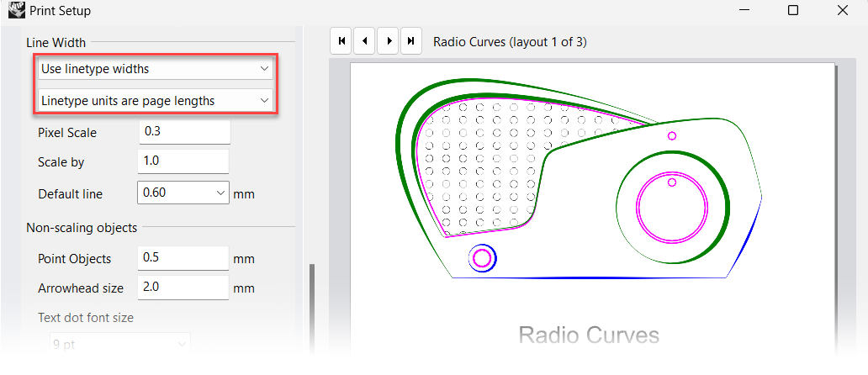Jump to the last layout page
Image resolution: width=868 pixels, height=375 pixels.
coord(410,40)
